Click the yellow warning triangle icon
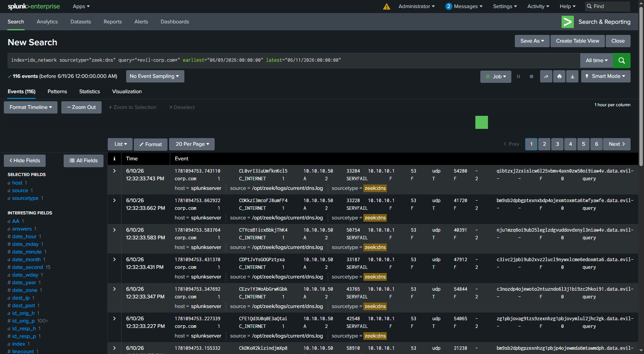The image size is (644, 354). click(386, 7)
